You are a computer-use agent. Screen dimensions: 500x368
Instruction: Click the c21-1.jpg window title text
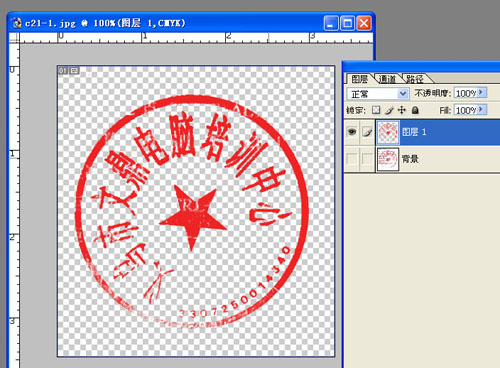point(105,23)
